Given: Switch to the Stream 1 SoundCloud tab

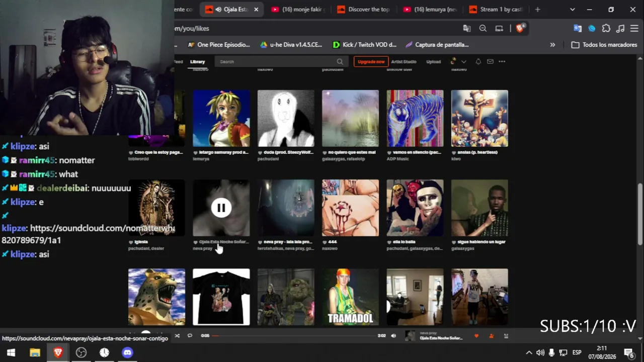Looking at the screenshot, I should point(497,10).
